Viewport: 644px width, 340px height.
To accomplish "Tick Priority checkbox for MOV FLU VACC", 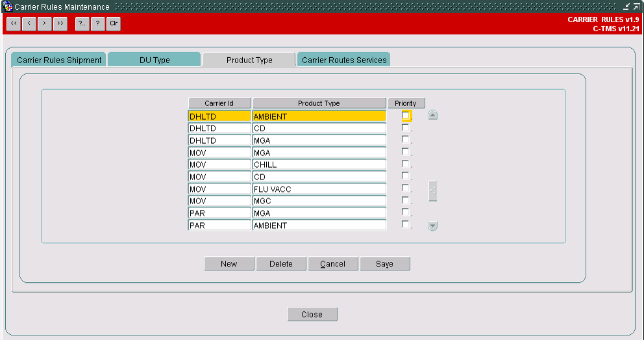I will click(x=405, y=189).
